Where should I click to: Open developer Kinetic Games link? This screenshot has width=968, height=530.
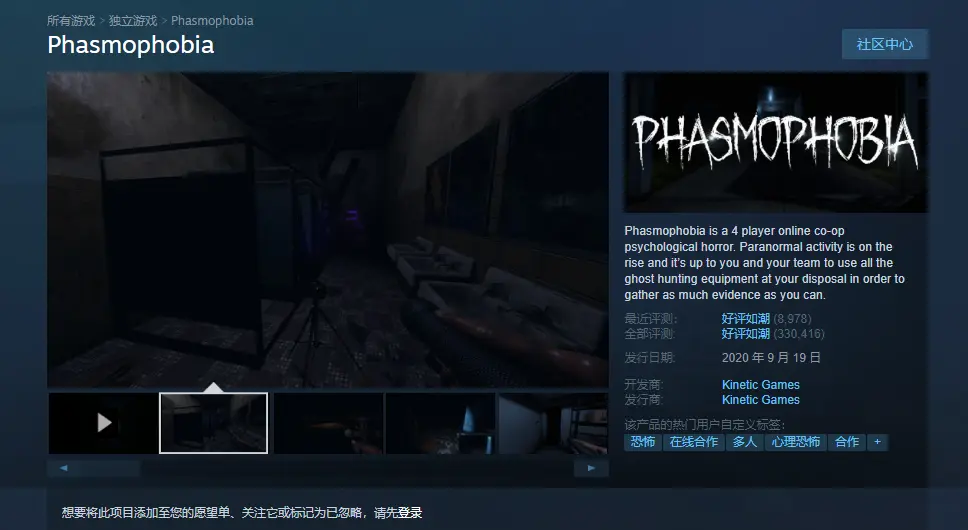click(761, 384)
